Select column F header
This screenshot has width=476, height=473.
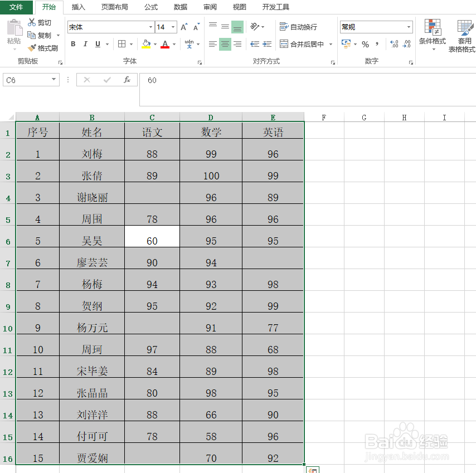(324, 117)
